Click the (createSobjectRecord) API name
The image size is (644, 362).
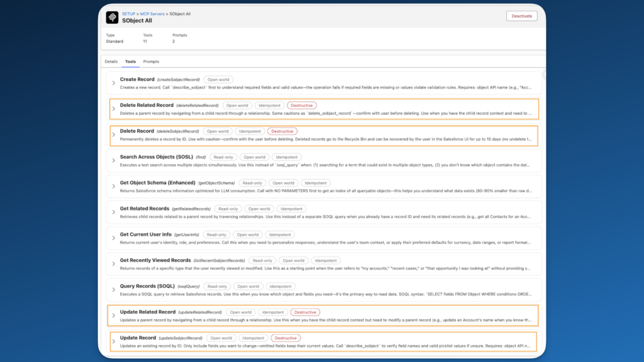click(178, 80)
